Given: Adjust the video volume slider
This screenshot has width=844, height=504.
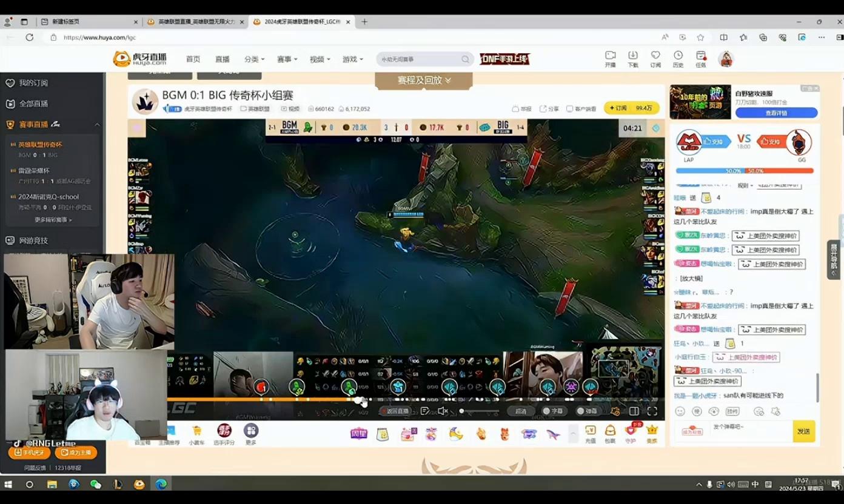Looking at the screenshot, I should click(x=479, y=411).
